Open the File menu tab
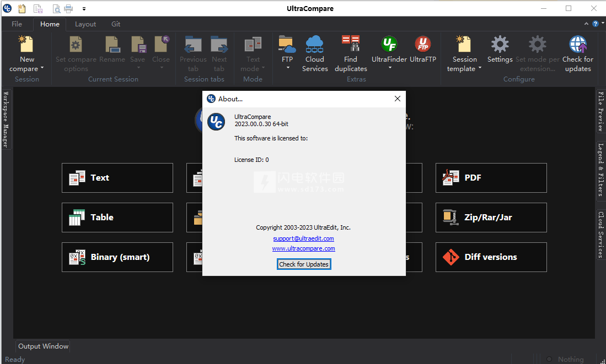This screenshot has height=364, width=606. [x=17, y=24]
